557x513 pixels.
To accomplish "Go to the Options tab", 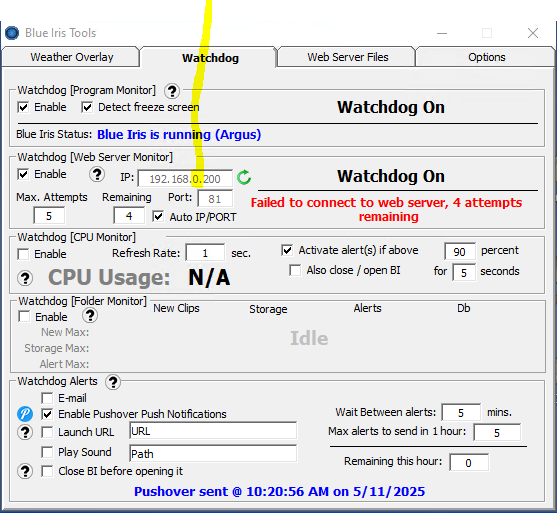I will (486, 57).
